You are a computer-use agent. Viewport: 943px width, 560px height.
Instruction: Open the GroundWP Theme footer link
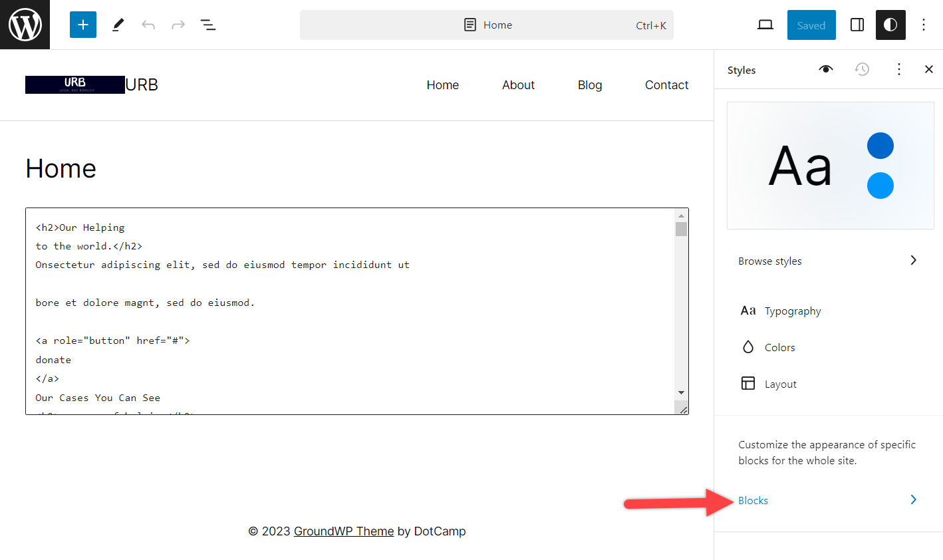tap(343, 531)
